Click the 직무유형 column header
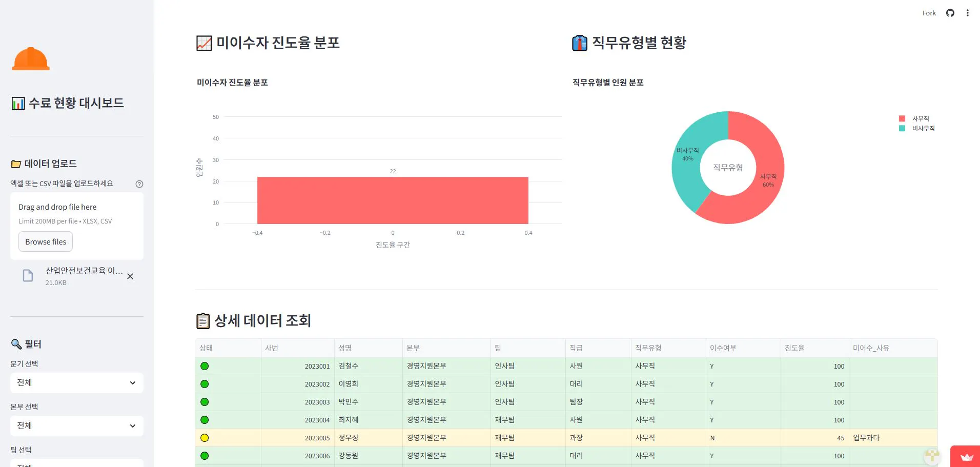The width and height of the screenshot is (980, 467). (668, 348)
